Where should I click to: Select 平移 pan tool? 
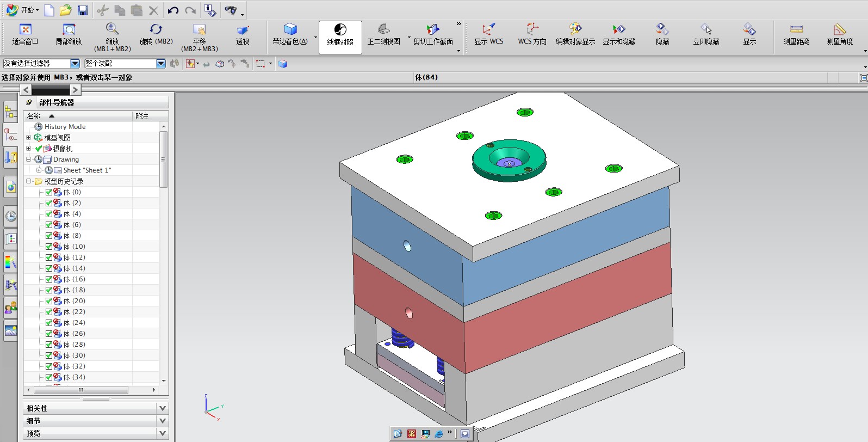[x=200, y=37]
